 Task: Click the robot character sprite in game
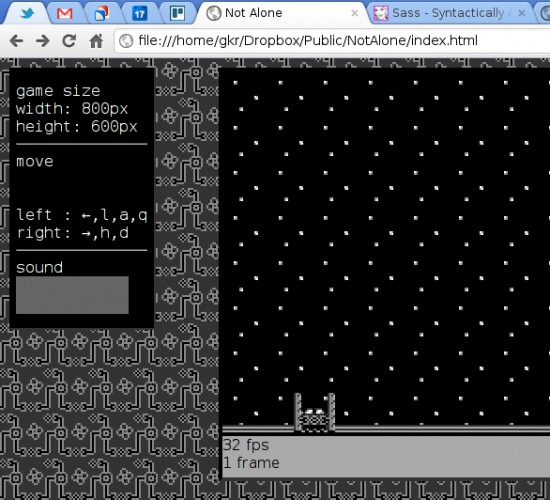pyautogui.click(x=314, y=413)
